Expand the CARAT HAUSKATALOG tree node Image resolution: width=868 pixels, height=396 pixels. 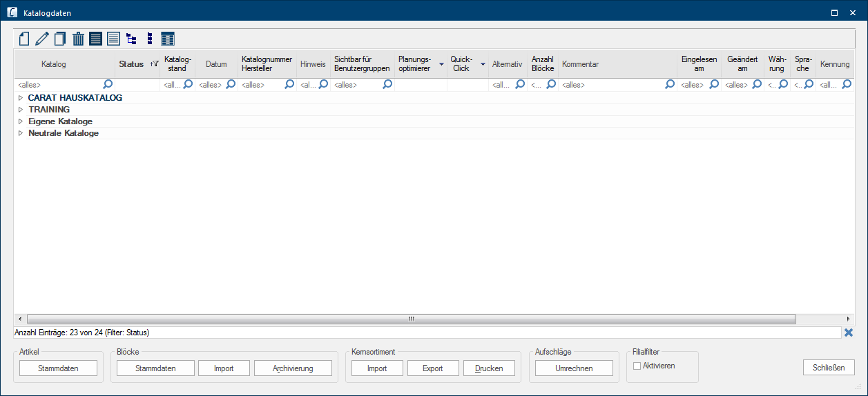(21, 98)
